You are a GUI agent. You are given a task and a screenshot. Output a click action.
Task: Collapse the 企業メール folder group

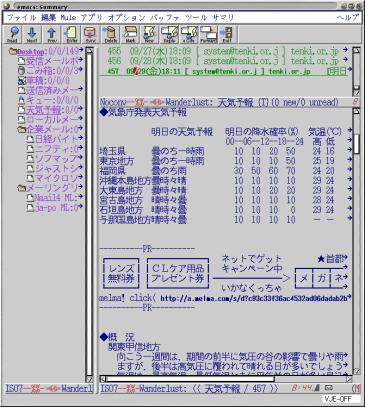coord(22,129)
